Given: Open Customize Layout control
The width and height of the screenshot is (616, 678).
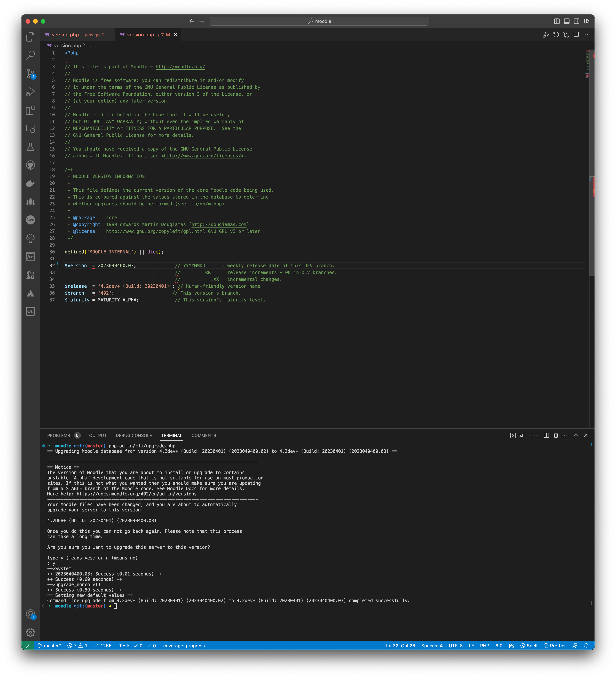Looking at the screenshot, I should [587, 21].
